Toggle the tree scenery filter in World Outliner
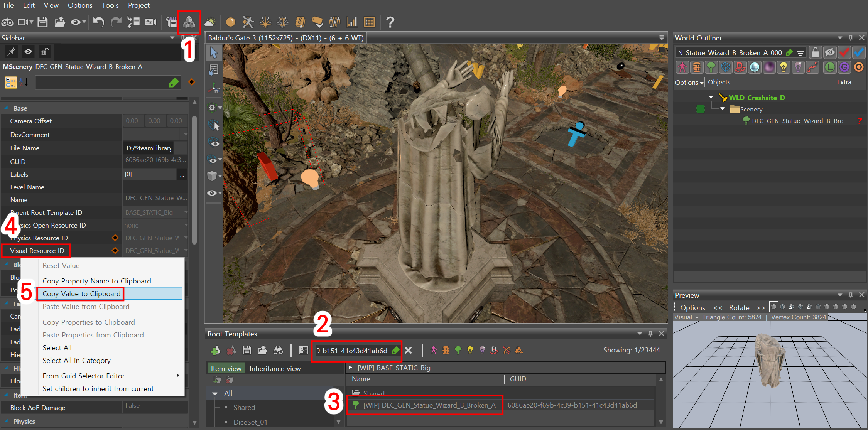 pos(711,67)
